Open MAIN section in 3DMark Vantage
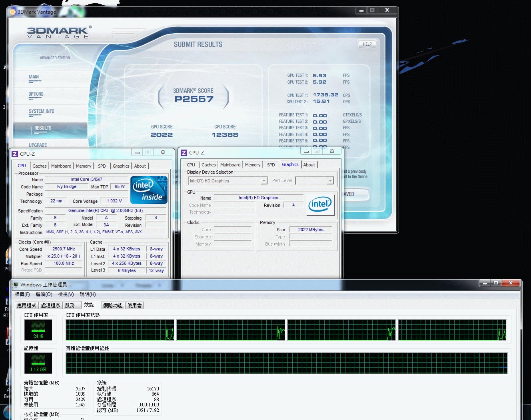This screenshot has height=420, width=531. pos(34,77)
